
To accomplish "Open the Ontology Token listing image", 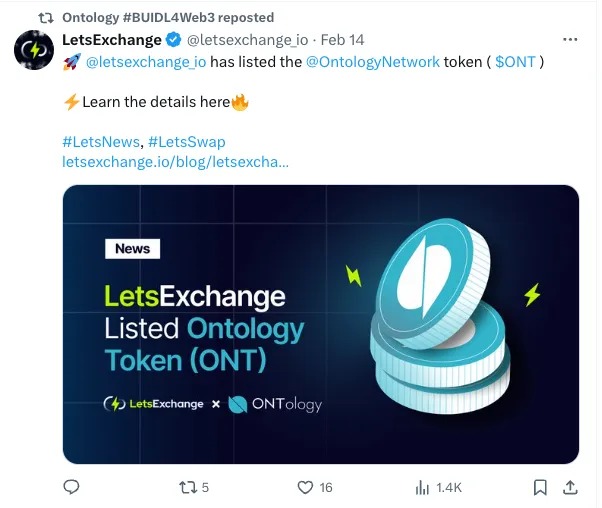I will (x=320, y=324).
